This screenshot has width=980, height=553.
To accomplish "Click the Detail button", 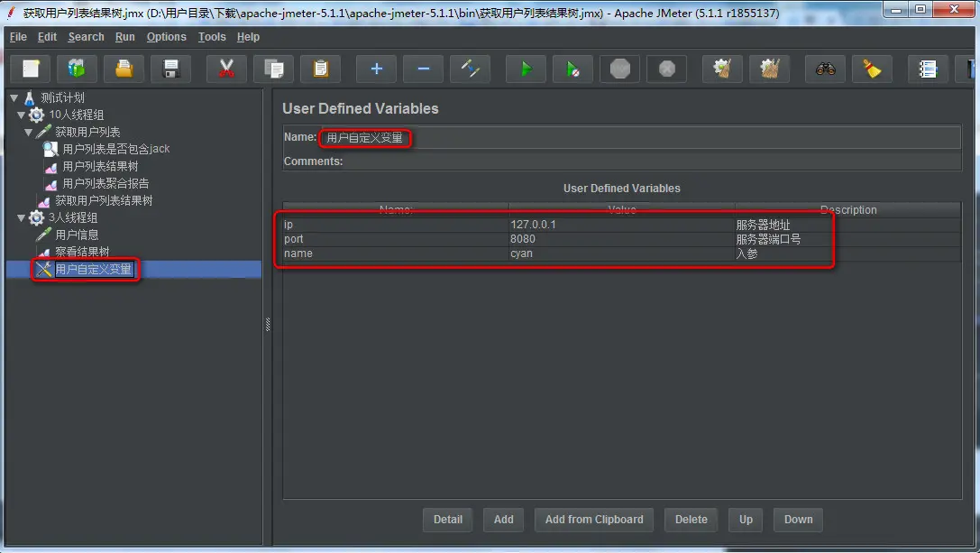I will (x=448, y=520).
